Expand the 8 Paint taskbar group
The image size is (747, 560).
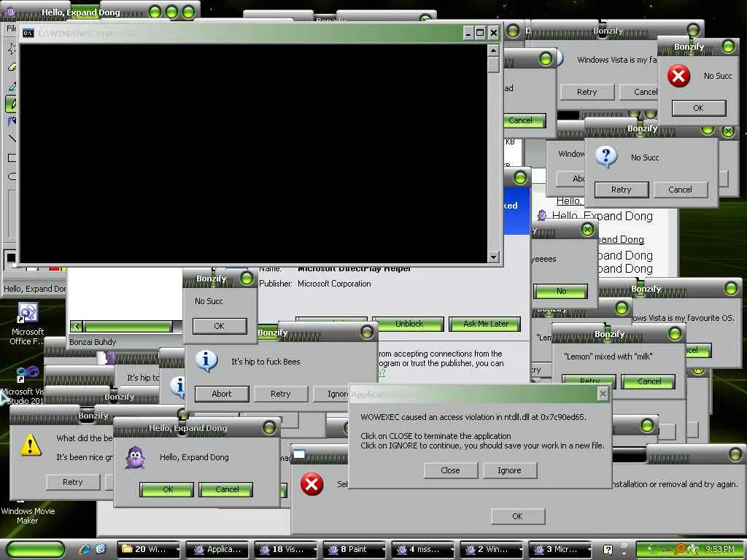(355, 549)
